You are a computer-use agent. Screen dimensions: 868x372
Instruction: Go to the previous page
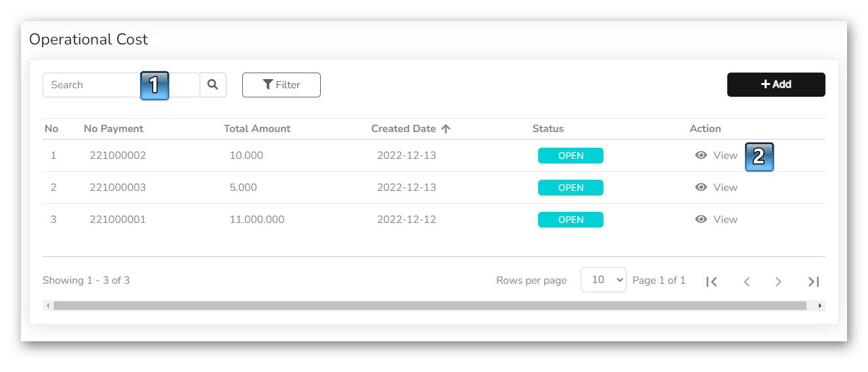point(746,282)
